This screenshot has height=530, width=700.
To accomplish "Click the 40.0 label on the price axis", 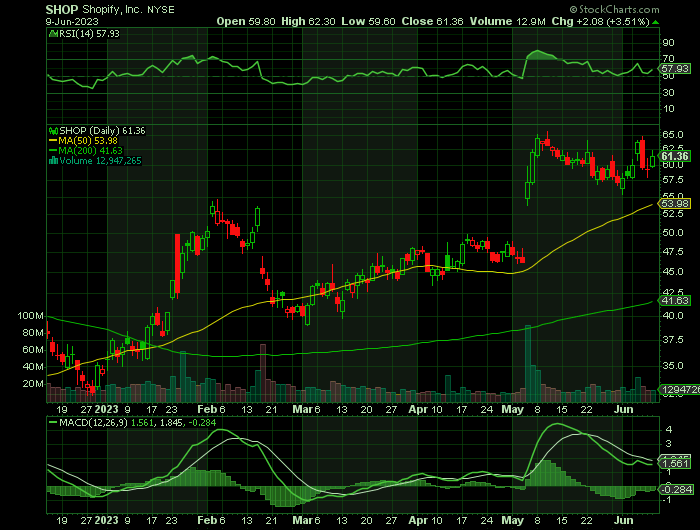I will tap(673, 316).
